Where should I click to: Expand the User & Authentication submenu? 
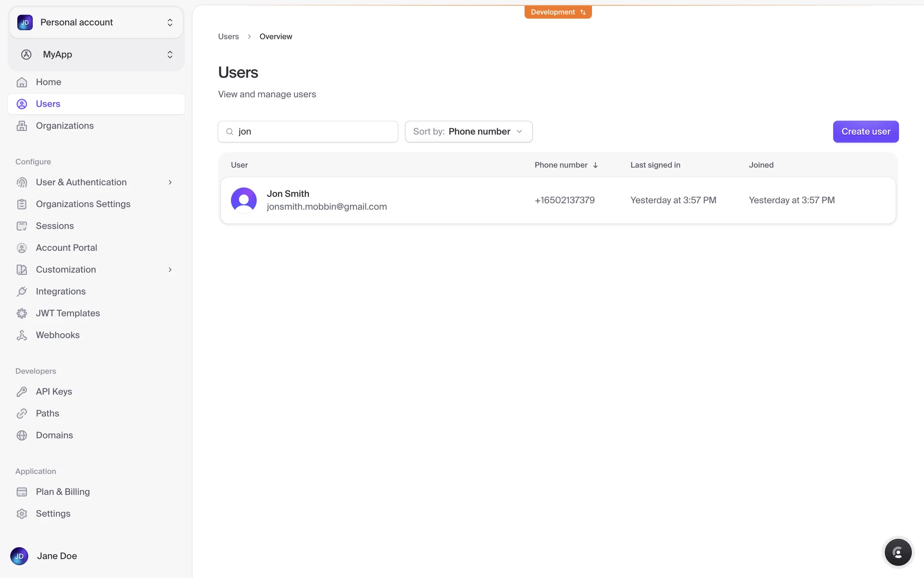click(170, 183)
